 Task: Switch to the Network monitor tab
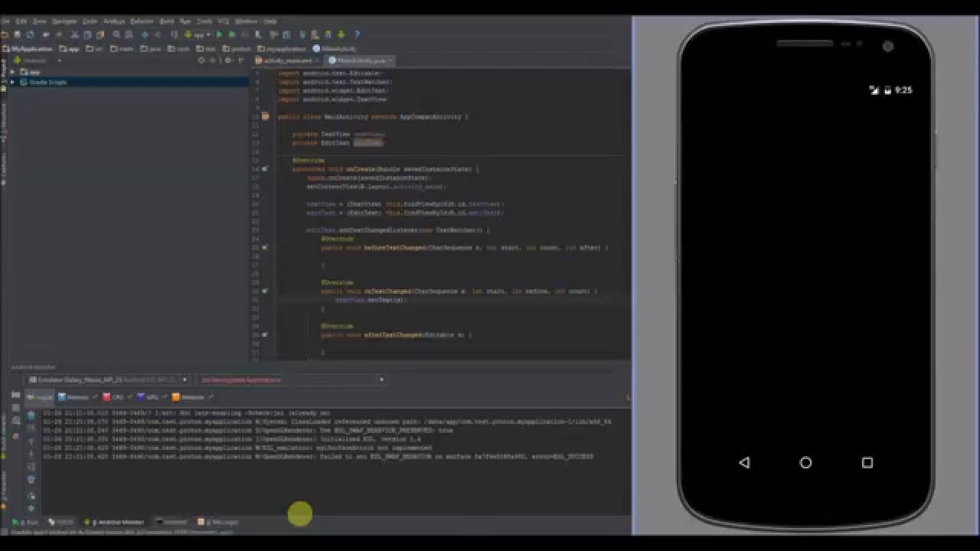point(192,397)
